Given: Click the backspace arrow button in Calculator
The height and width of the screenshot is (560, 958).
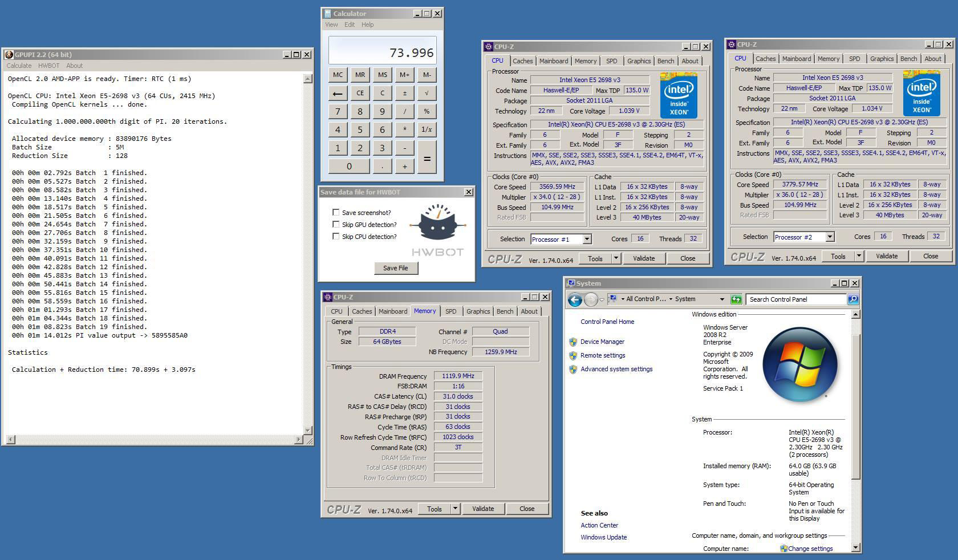Looking at the screenshot, I should pos(338,93).
